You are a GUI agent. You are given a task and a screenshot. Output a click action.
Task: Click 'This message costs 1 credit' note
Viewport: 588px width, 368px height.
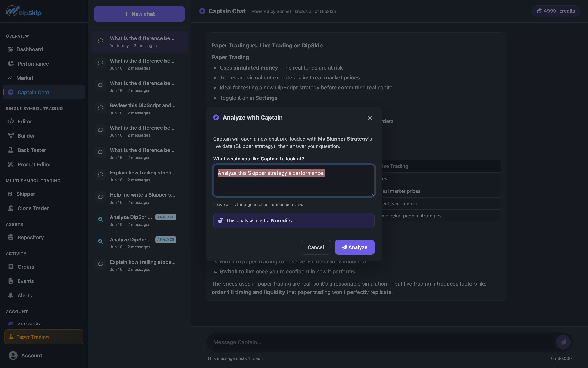point(235,358)
